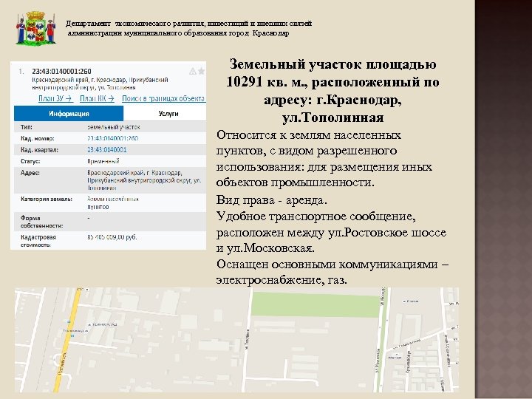
Task: Open the 'План ЗУ' link
Action: 55,98
